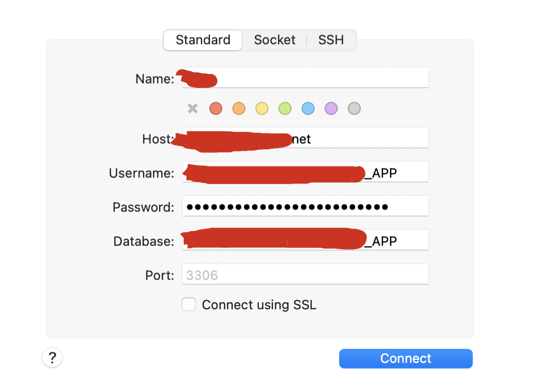Click the Password field with hidden dots
This screenshot has width=551, height=392.
[305, 206]
